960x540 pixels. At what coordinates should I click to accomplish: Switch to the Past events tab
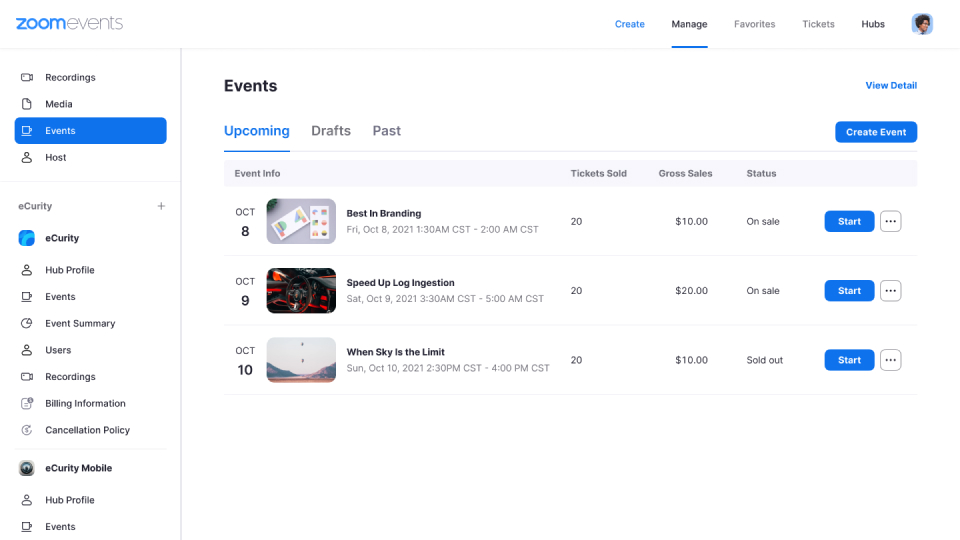pos(386,131)
